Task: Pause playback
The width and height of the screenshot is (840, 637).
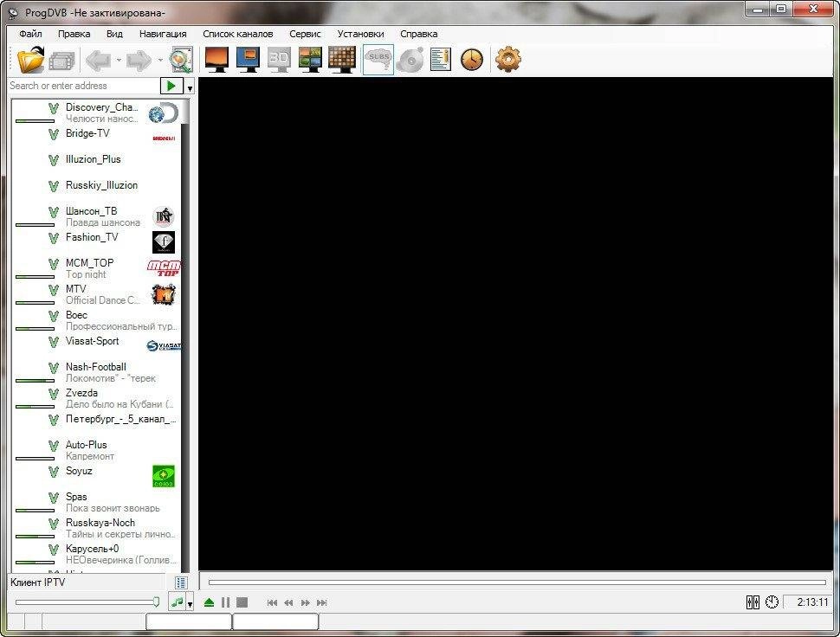Action: (x=225, y=602)
